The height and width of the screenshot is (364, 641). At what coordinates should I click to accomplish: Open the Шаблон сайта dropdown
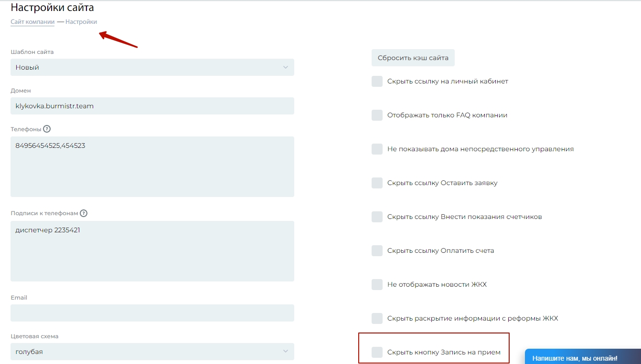point(152,67)
